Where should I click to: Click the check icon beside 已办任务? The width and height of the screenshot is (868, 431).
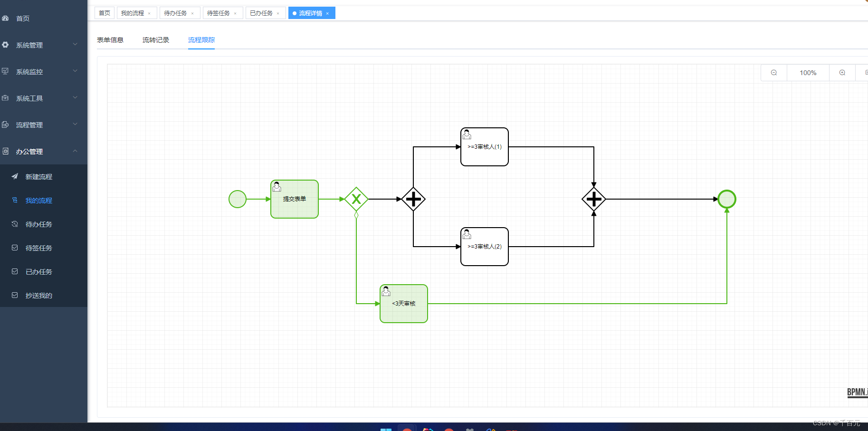click(x=15, y=271)
